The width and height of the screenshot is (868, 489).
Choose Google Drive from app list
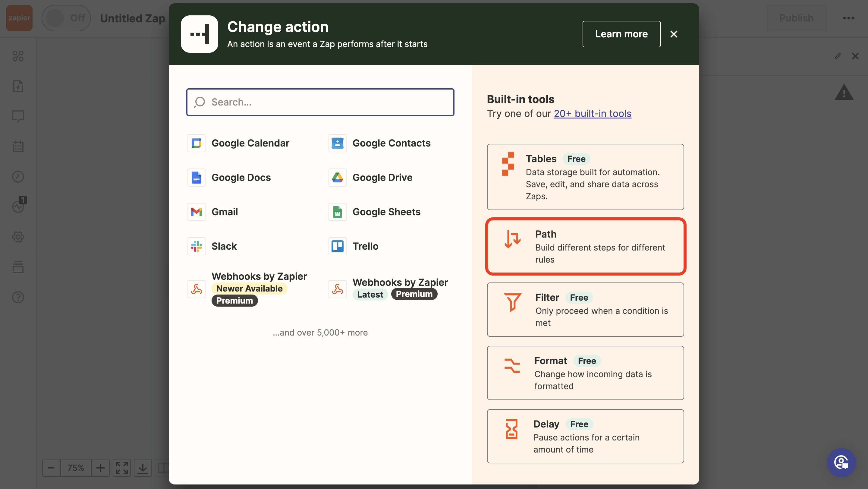pos(382,177)
